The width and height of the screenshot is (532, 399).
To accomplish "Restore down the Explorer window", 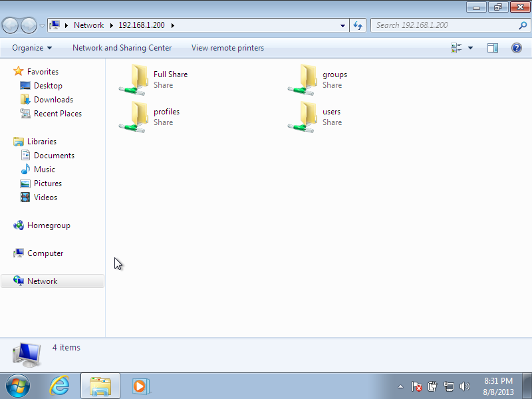I will coord(498,7).
